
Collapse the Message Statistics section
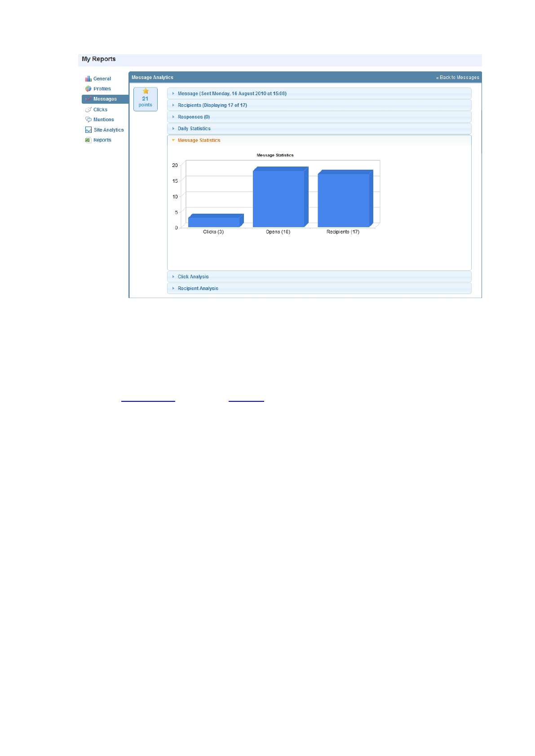[319, 140]
